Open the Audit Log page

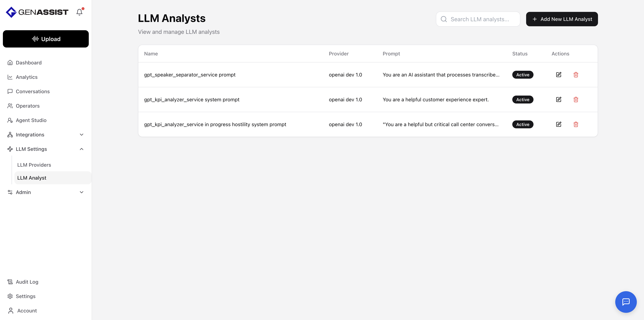[27, 282]
